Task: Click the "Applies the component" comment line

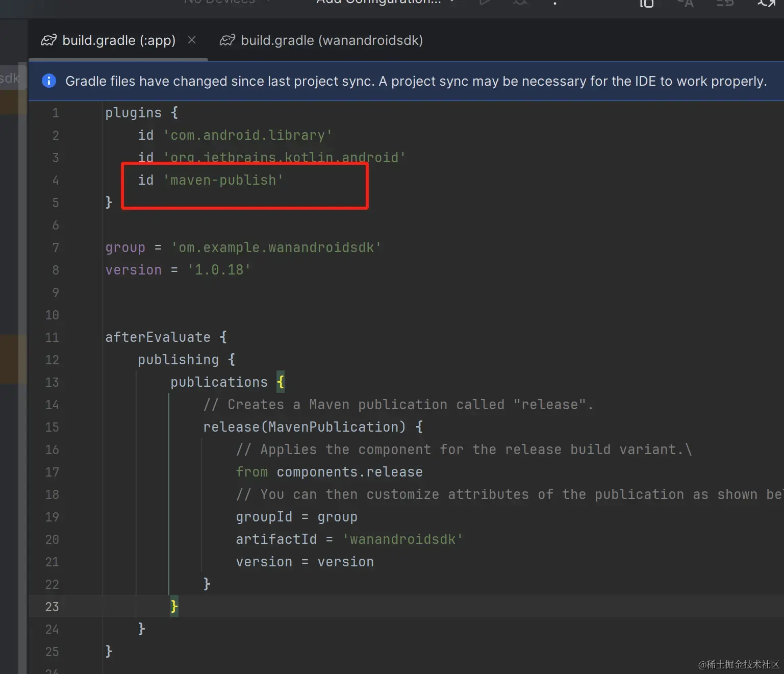Action: (464, 450)
